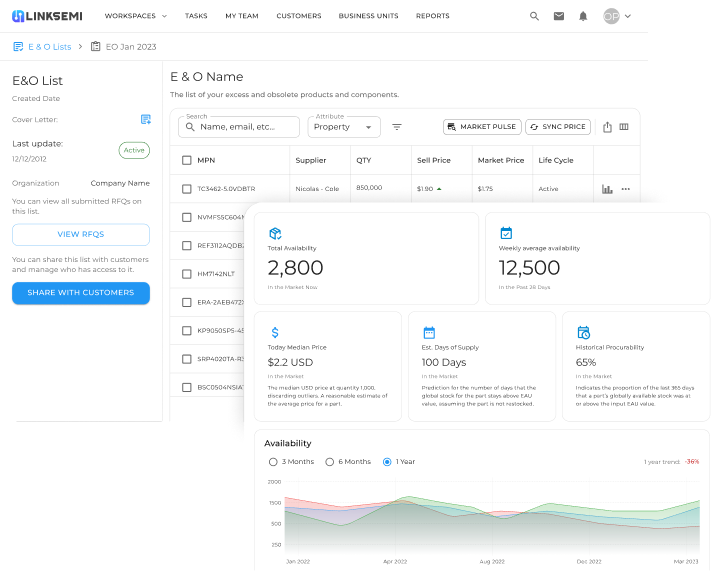Expand the Workspaces dropdown menu

click(136, 16)
